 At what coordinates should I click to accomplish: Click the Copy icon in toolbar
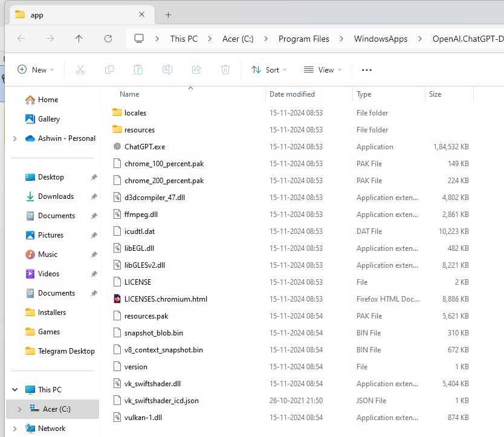tap(109, 70)
